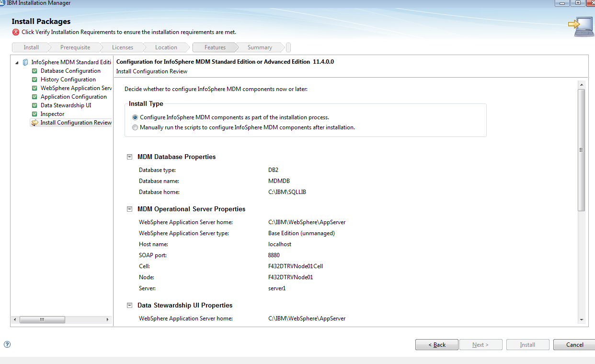595x364 pixels.
Task: Click the F432DTRVNode01 node value
Action: click(x=290, y=277)
